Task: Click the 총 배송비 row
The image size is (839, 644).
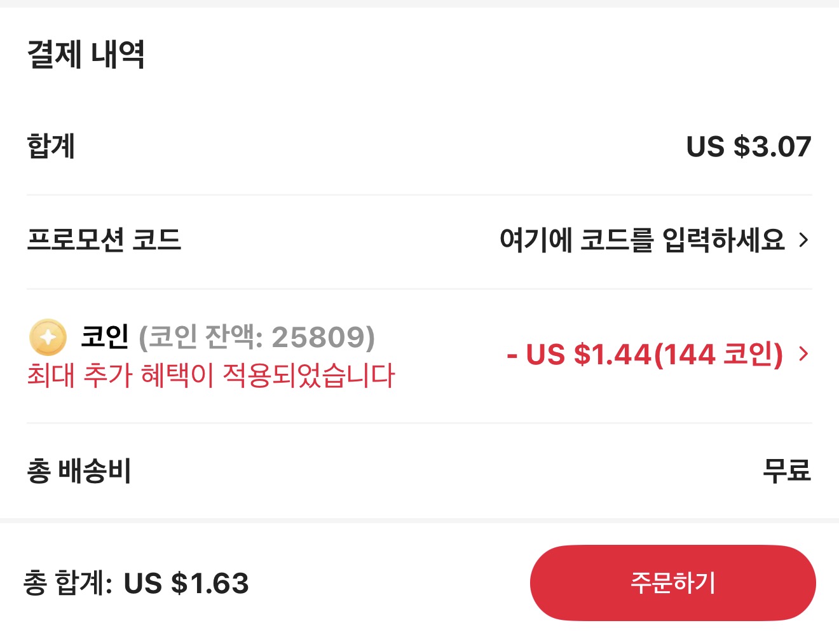Action: pyautogui.click(x=419, y=472)
